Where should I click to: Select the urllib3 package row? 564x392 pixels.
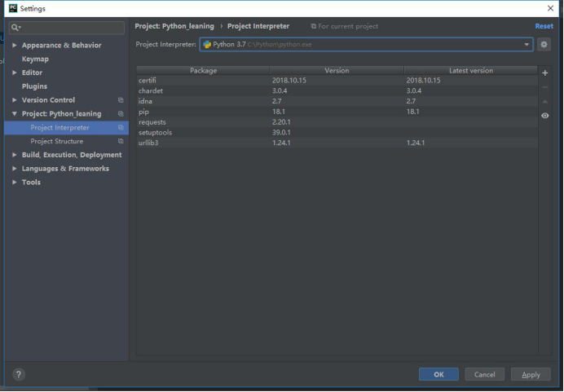(337, 143)
